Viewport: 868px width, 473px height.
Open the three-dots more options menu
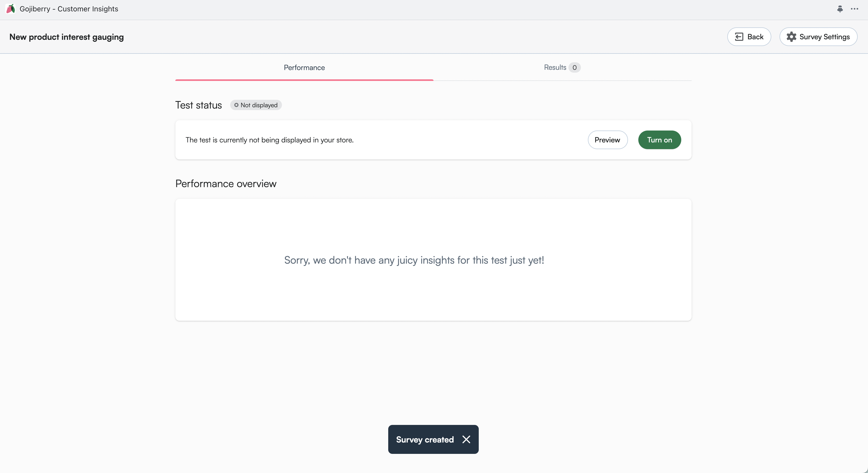tap(854, 9)
